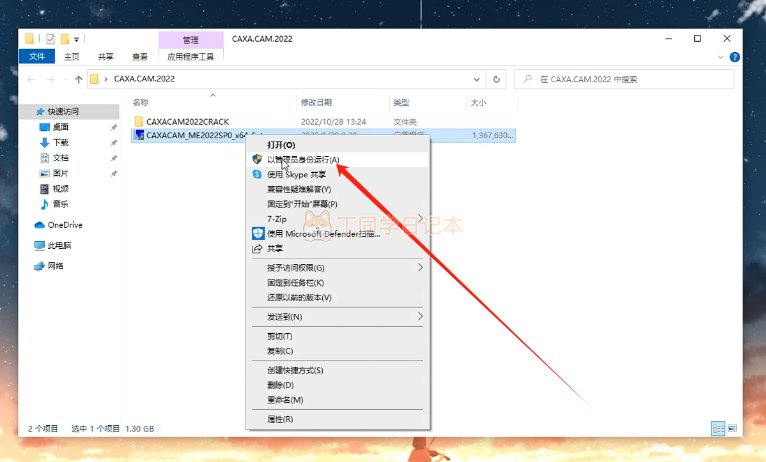Click the Help question mark icon
The width and height of the screenshot is (766, 462).
(734, 57)
